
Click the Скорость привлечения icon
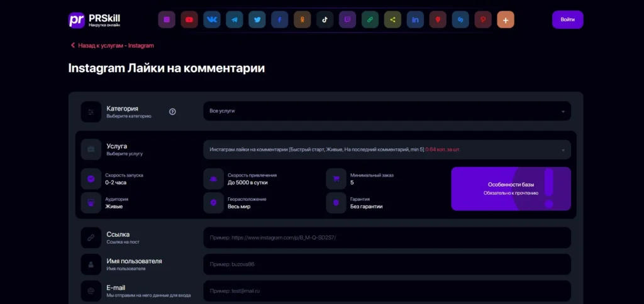click(214, 179)
